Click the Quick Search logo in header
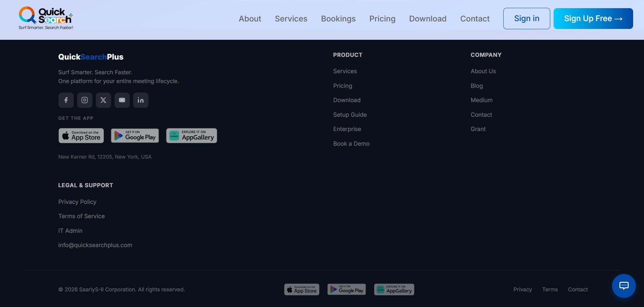 tap(46, 18)
